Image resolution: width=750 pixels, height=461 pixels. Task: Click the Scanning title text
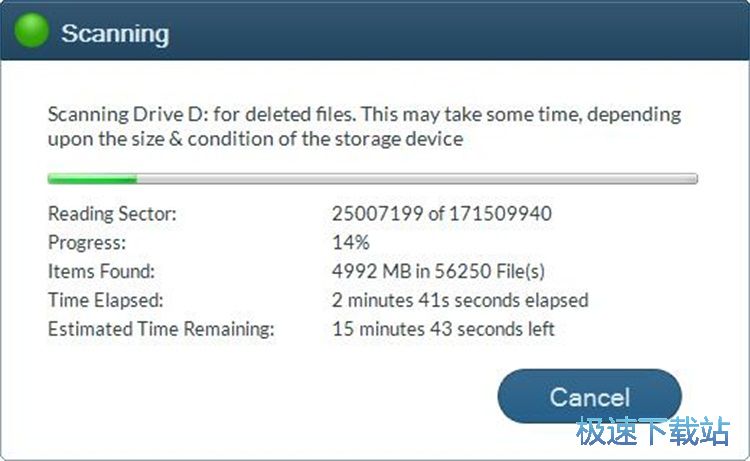coord(114,33)
